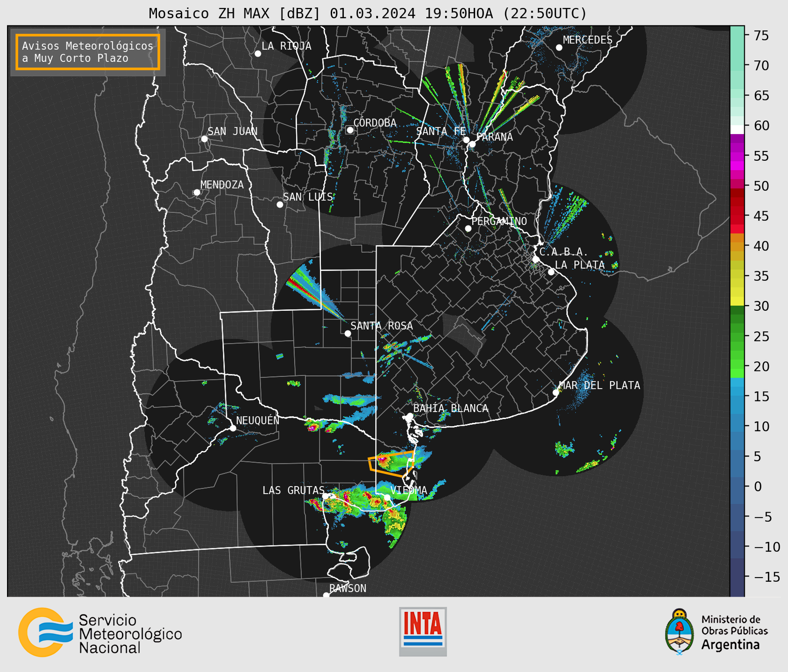The width and height of the screenshot is (788, 672).
Task: Click the SANTA ROSA label text
Action: point(382,326)
